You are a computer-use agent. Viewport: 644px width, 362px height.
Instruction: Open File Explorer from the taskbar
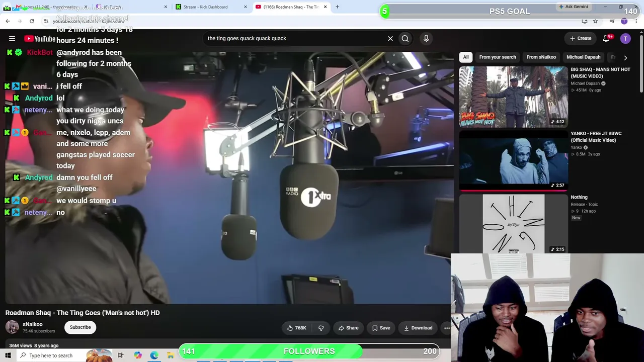(171, 355)
